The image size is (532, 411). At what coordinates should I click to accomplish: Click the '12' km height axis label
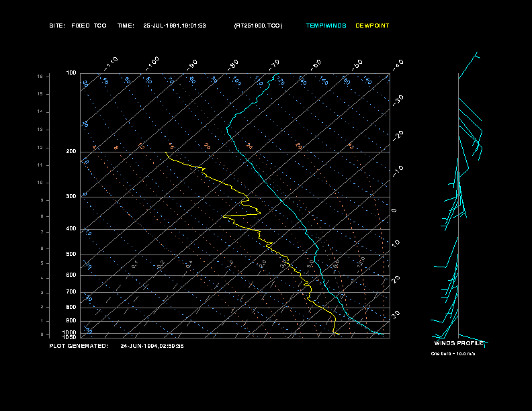tap(40, 148)
